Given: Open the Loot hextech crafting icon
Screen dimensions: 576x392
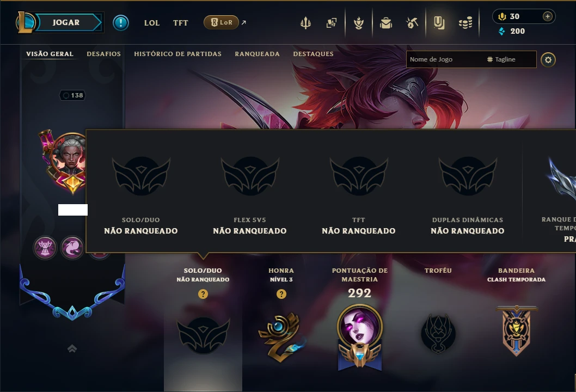Looking at the screenshot, I should pos(412,23).
